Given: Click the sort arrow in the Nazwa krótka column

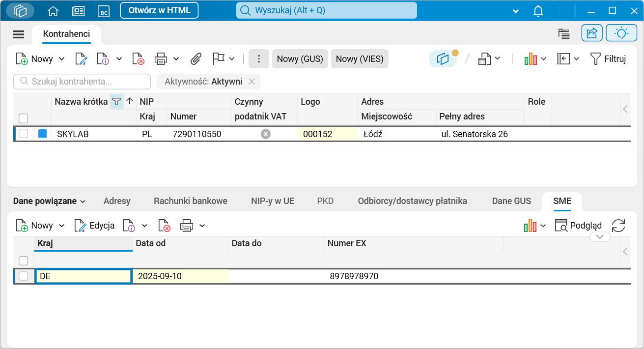Looking at the screenshot, I should click(130, 101).
